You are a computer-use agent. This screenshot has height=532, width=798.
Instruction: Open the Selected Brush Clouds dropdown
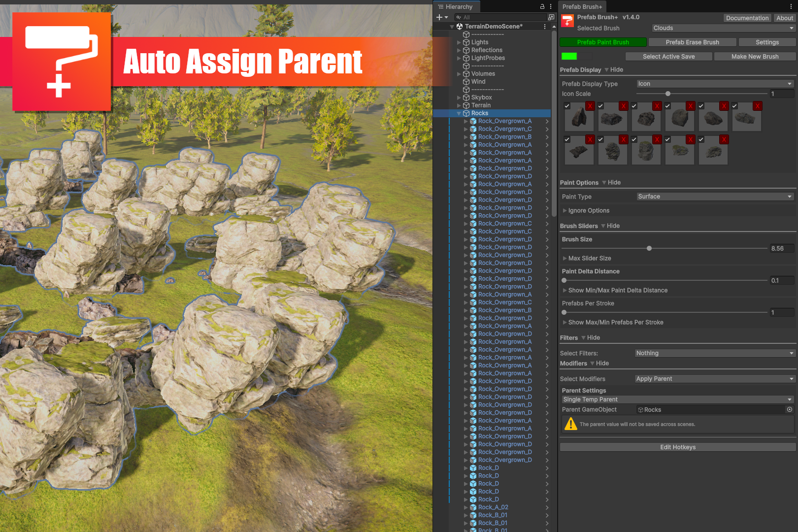click(x=723, y=28)
